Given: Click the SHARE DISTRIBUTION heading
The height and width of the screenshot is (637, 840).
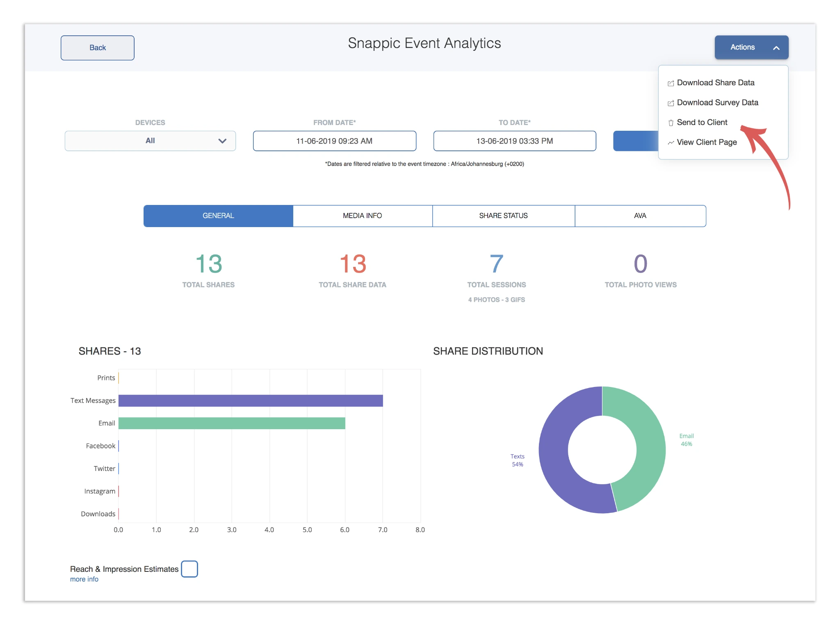Looking at the screenshot, I should tap(488, 351).
